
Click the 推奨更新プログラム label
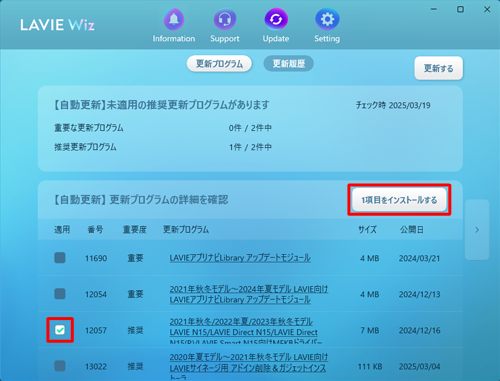[85, 147]
